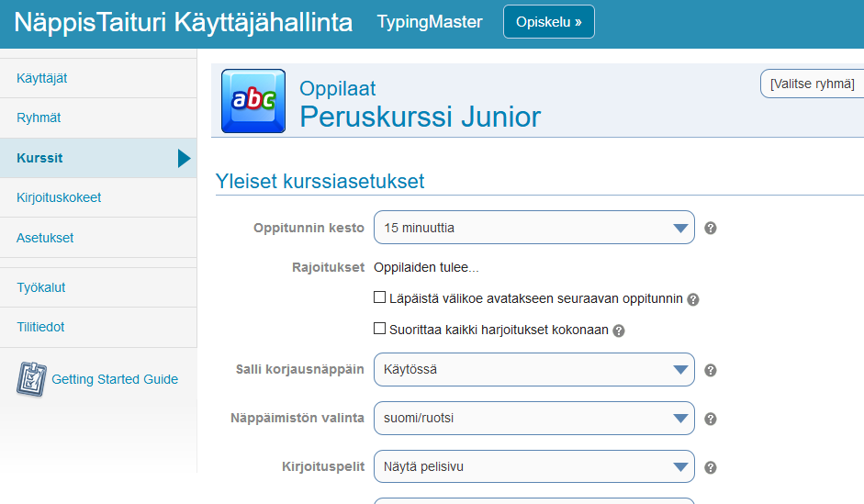Expand the Oppitunnin kesto dropdown
Image resolution: width=864 pixels, height=504 pixels.
(534, 228)
